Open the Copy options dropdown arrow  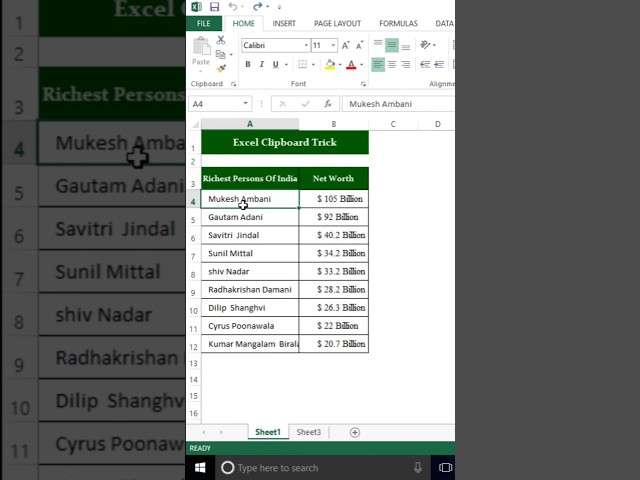tap(231, 55)
